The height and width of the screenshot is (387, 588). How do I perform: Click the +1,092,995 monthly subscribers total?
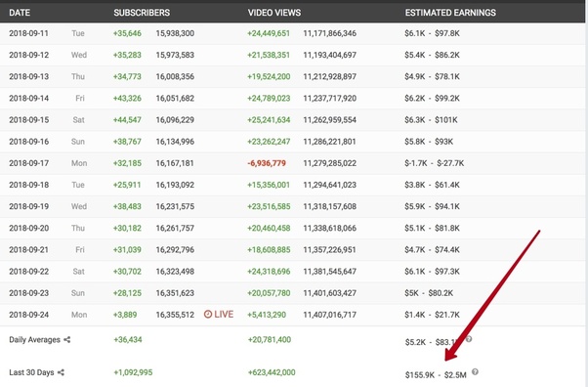tap(133, 372)
